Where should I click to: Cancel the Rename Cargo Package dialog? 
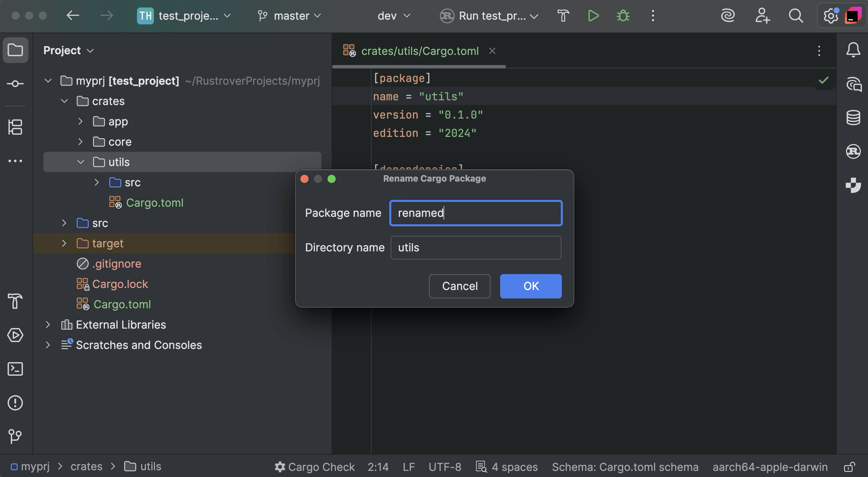click(x=459, y=286)
